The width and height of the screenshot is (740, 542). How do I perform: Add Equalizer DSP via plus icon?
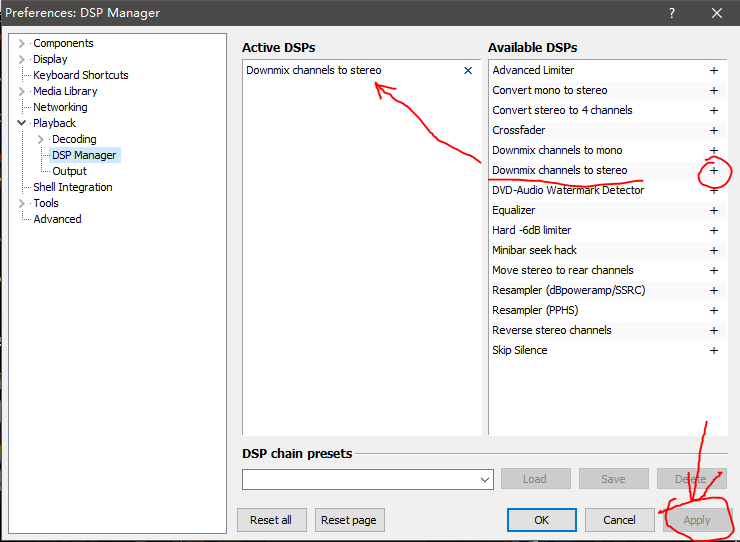[714, 211]
